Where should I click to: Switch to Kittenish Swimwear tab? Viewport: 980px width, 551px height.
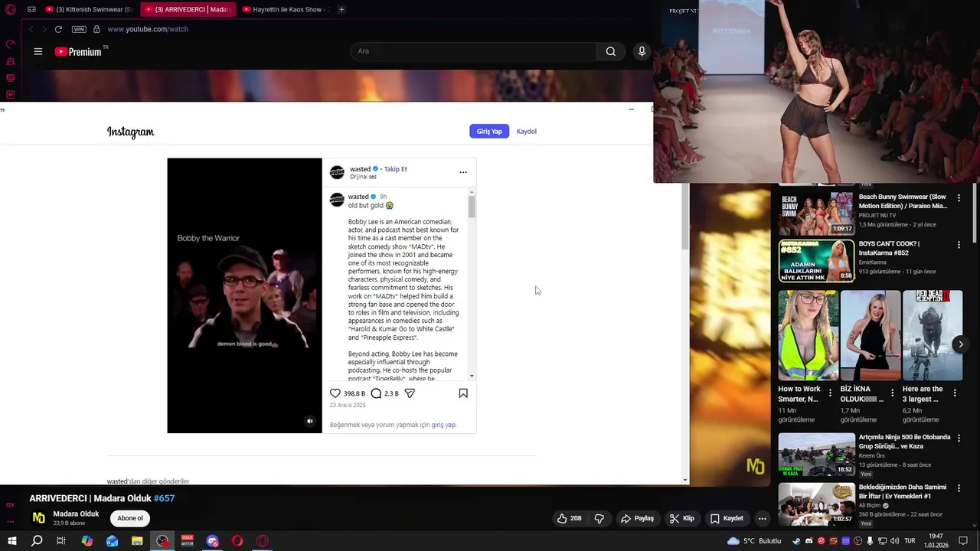click(88, 10)
